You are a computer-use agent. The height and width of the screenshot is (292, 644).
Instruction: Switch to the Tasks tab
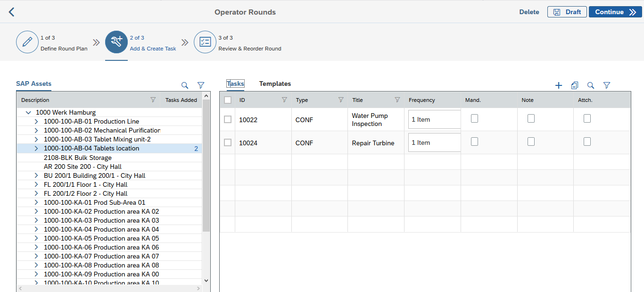[235, 83]
